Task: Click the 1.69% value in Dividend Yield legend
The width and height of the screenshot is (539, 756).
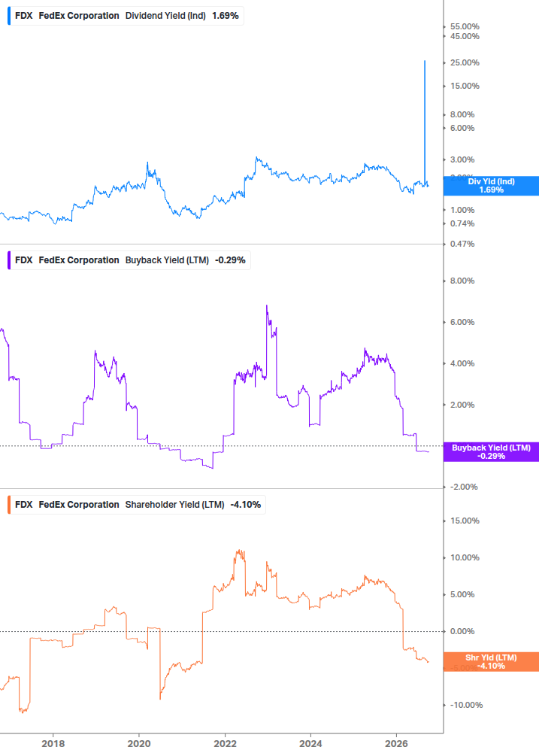Action: point(226,16)
